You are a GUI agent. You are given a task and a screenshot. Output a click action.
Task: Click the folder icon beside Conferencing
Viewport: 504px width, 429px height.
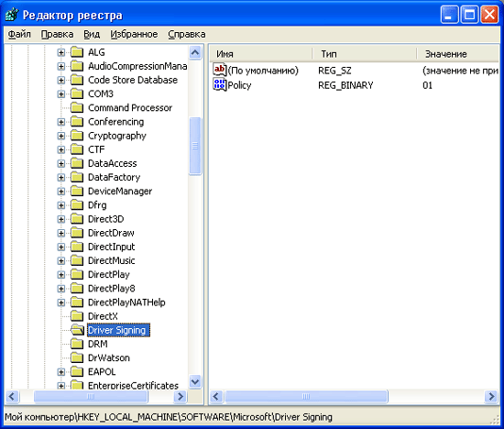[x=77, y=122]
